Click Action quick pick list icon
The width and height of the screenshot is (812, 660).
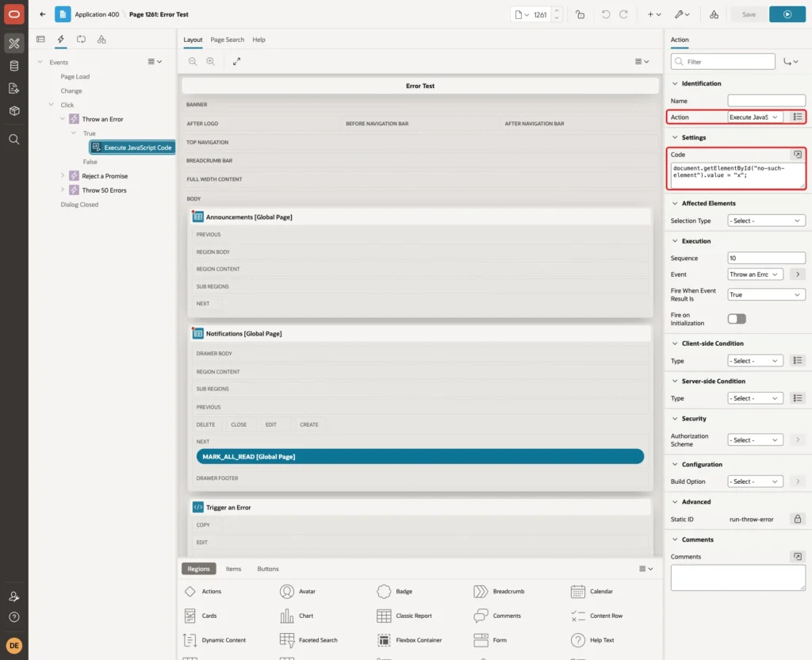pos(798,117)
